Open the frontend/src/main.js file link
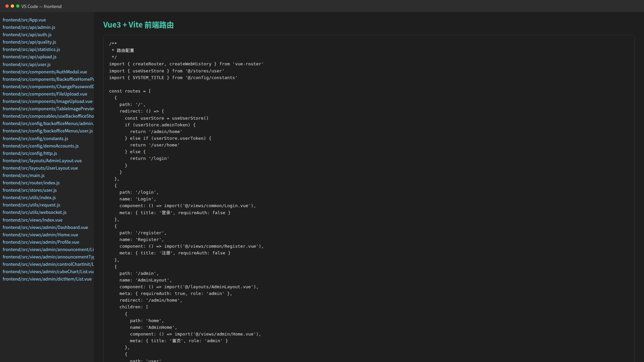The height and width of the screenshot is (362, 644). click(x=23, y=175)
